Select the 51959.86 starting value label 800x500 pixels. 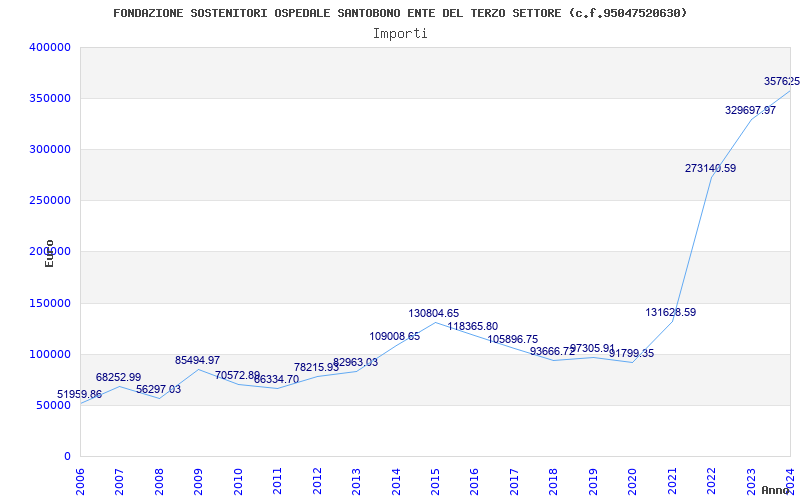(x=79, y=395)
